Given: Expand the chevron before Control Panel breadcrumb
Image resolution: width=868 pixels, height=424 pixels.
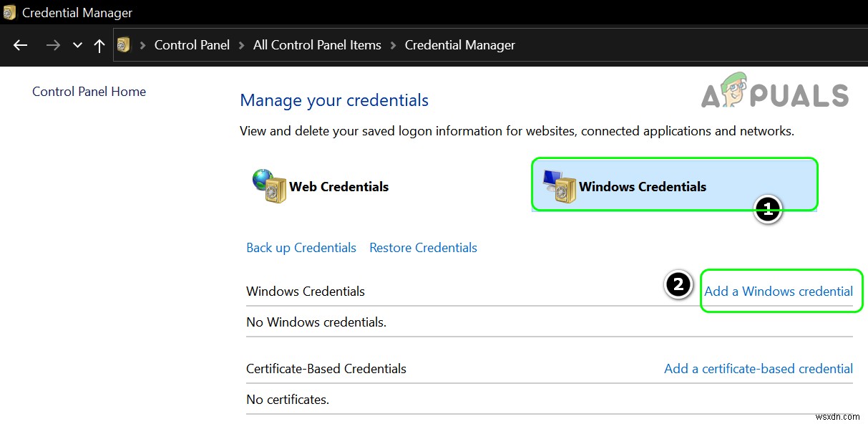Looking at the screenshot, I should coord(142,45).
